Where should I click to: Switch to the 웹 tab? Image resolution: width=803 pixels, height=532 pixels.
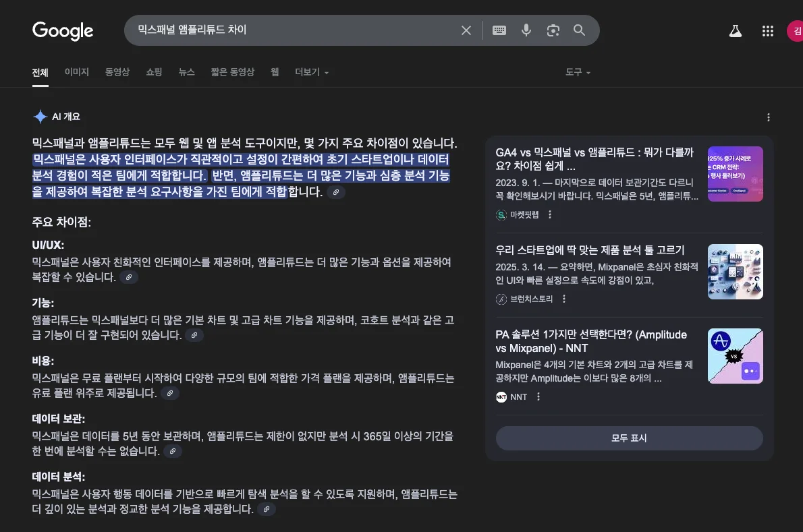pyautogui.click(x=275, y=72)
